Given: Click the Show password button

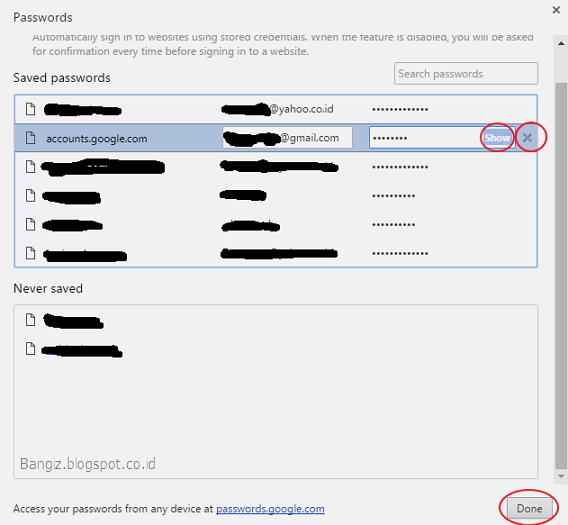Looking at the screenshot, I should point(497,138).
